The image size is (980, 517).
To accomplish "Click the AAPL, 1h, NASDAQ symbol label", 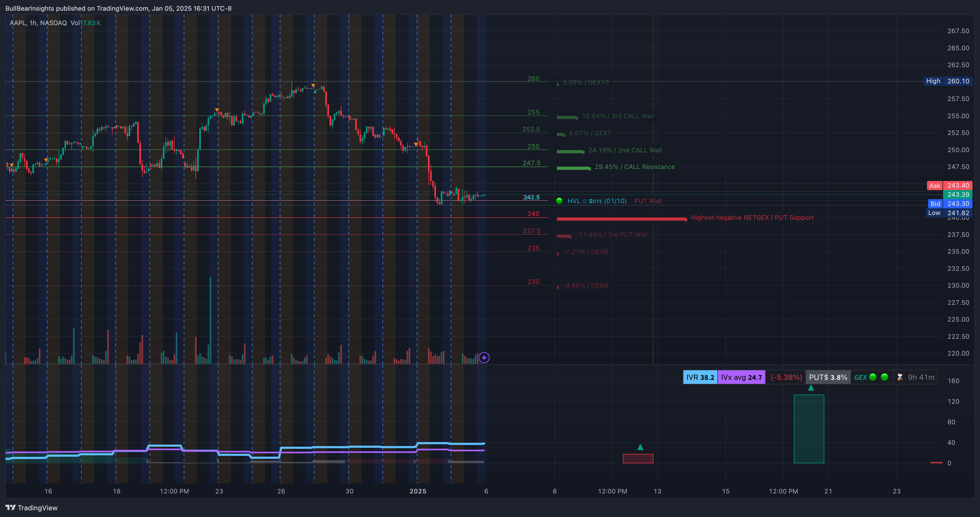I will coord(38,23).
